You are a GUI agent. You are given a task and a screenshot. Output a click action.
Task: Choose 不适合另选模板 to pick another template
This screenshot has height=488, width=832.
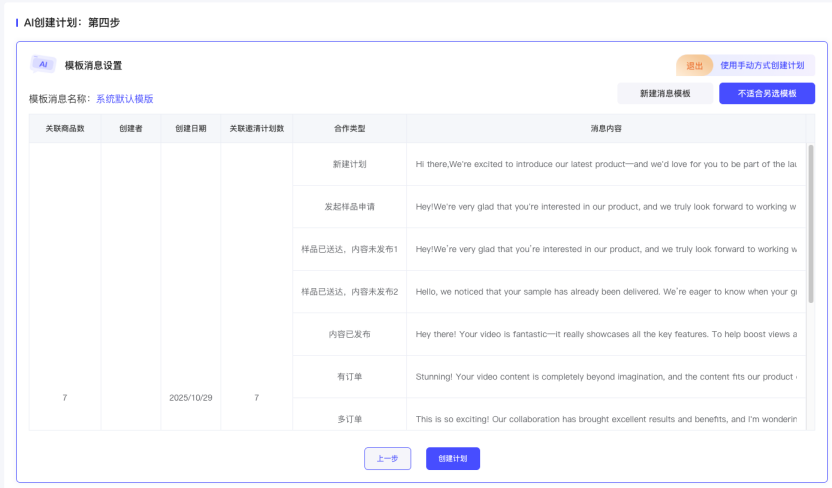pyautogui.click(x=767, y=93)
